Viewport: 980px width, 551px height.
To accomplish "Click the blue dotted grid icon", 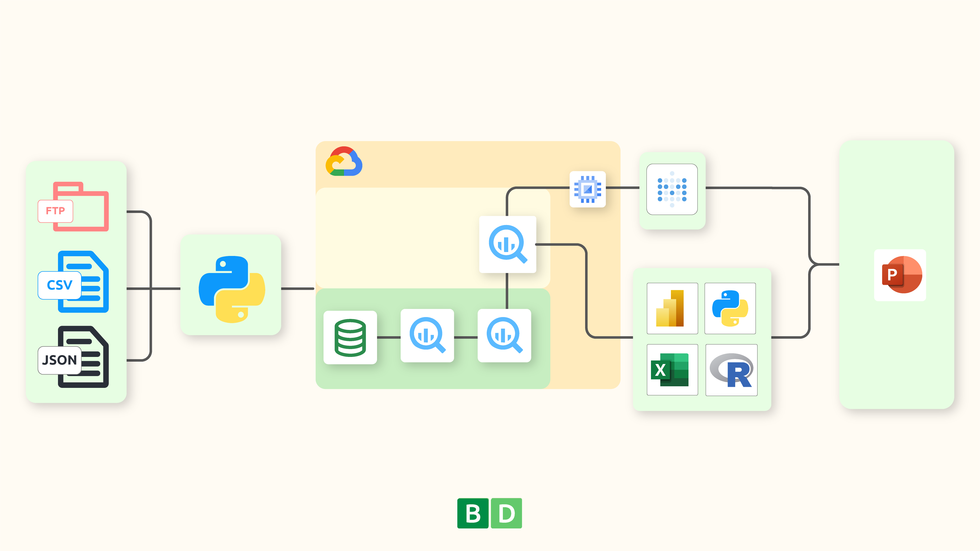I will click(x=672, y=189).
